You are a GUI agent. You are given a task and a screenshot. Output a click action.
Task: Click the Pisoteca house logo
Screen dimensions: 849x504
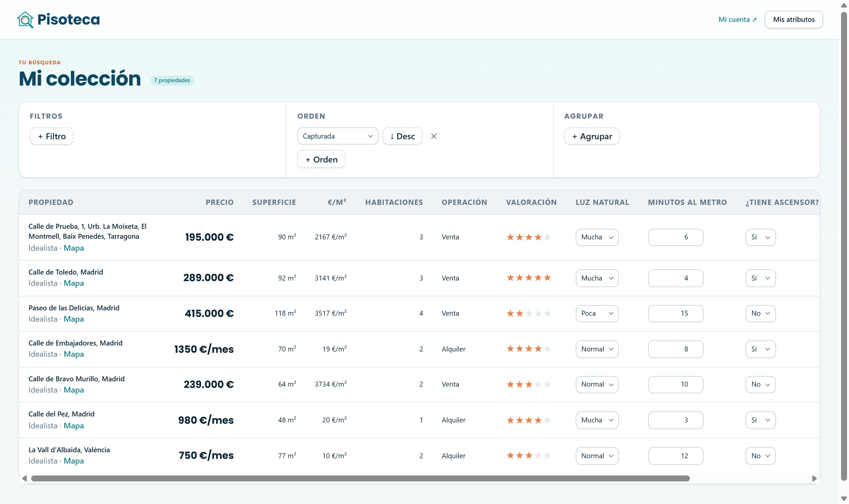click(26, 19)
